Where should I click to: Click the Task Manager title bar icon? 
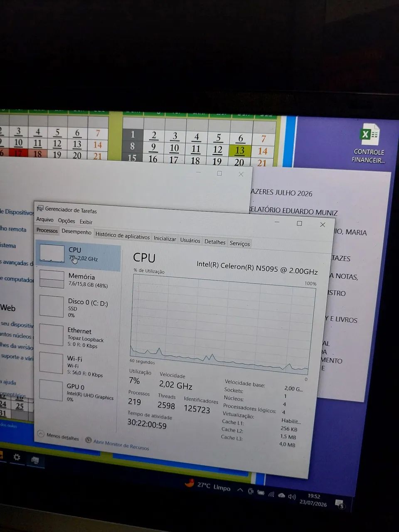pyautogui.click(x=40, y=208)
